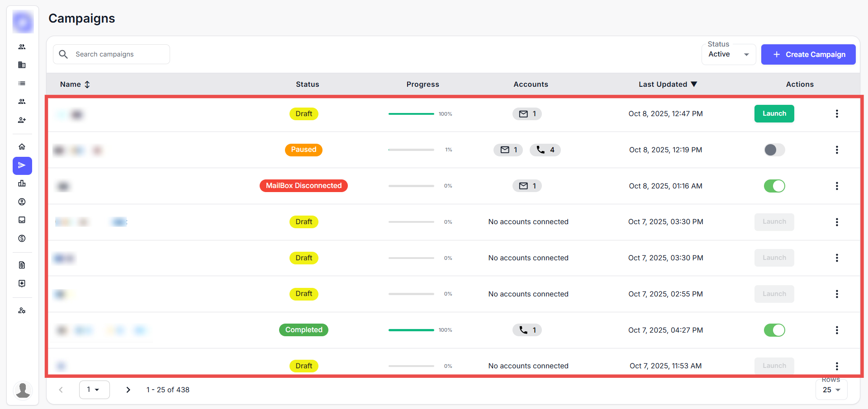Expand the Rows per page dropdown
868x409 pixels.
[831, 390]
